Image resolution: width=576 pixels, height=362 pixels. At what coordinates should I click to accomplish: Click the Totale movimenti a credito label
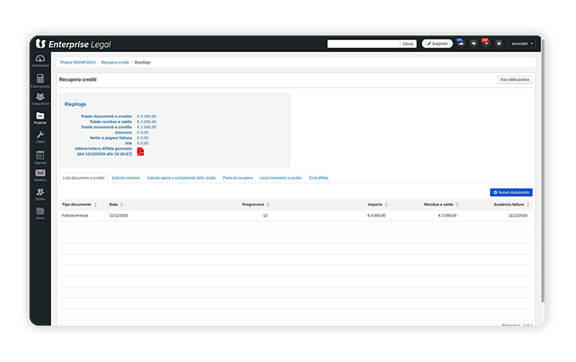coord(106,127)
